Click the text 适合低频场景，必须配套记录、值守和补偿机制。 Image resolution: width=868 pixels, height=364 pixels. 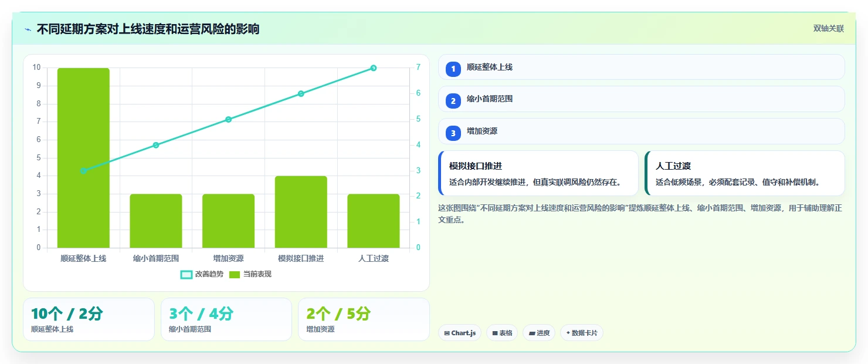(738, 182)
